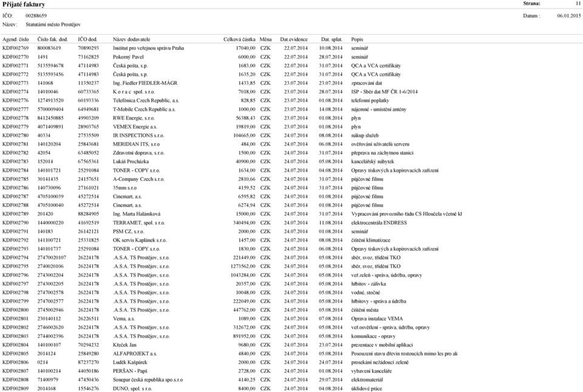Click supplier K o r a c spol. s r.o.
Image resolution: width=583 pixels, height=392 pixels.
(134, 92)
